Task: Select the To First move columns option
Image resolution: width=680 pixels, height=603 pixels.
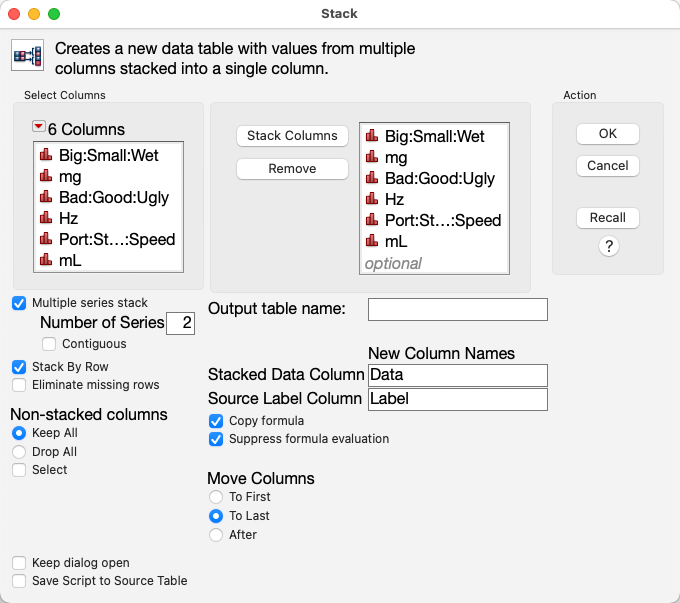Action: point(216,497)
